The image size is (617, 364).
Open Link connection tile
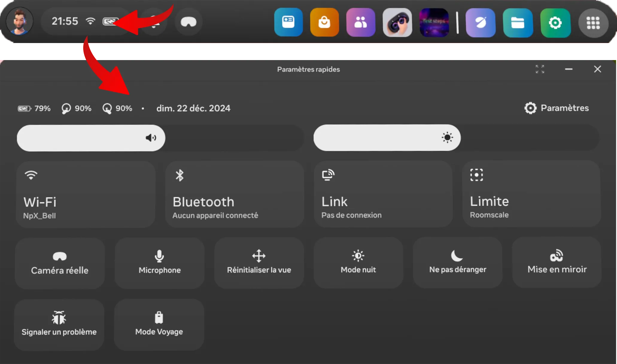coord(383,194)
